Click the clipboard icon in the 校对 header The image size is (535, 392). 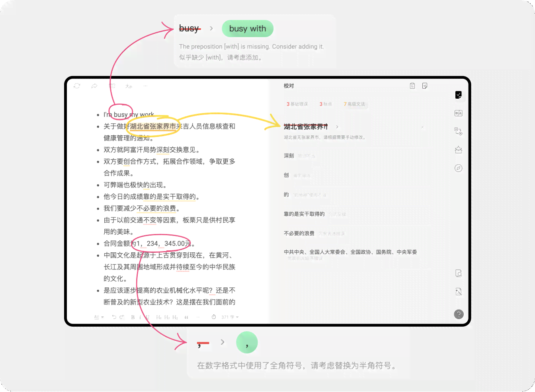(412, 86)
